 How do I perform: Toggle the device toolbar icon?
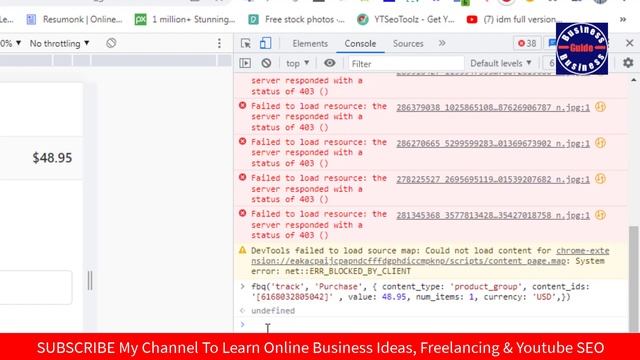(x=265, y=43)
